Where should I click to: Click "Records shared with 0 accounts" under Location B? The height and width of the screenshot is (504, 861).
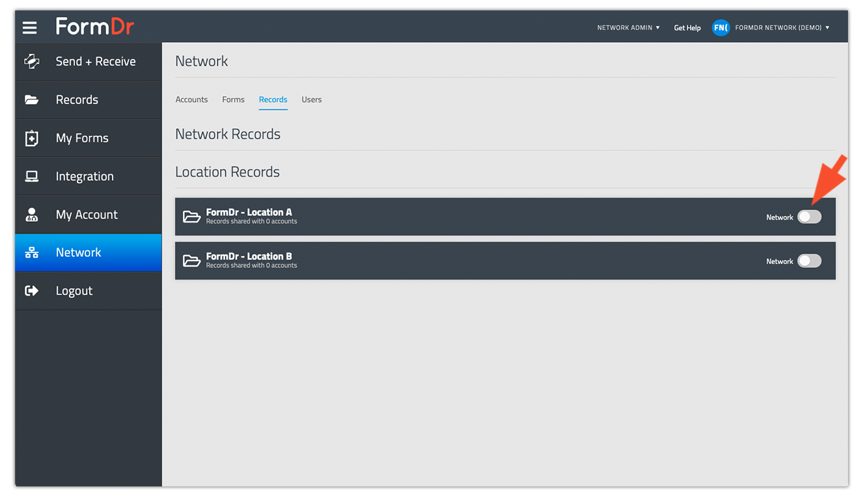[x=251, y=266]
